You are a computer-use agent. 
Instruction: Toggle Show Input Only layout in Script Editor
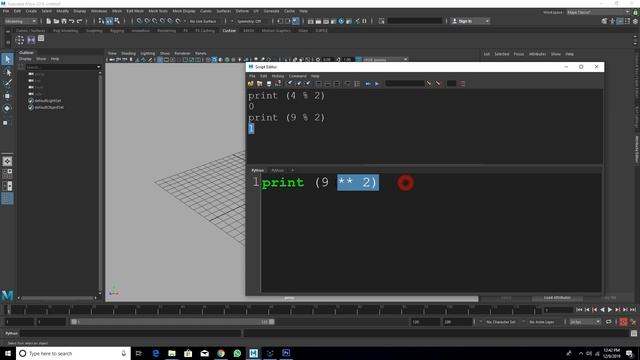point(327,84)
